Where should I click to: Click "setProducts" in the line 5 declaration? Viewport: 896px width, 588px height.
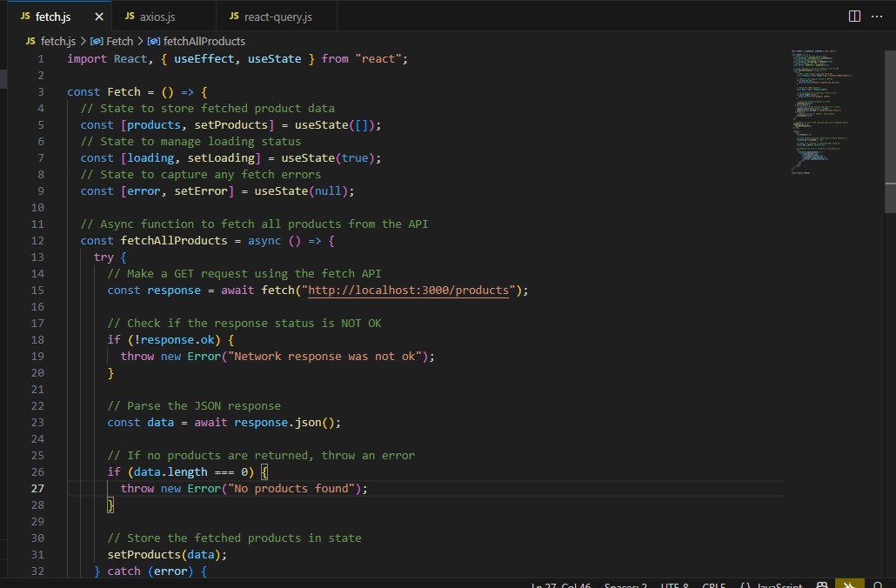231,125
